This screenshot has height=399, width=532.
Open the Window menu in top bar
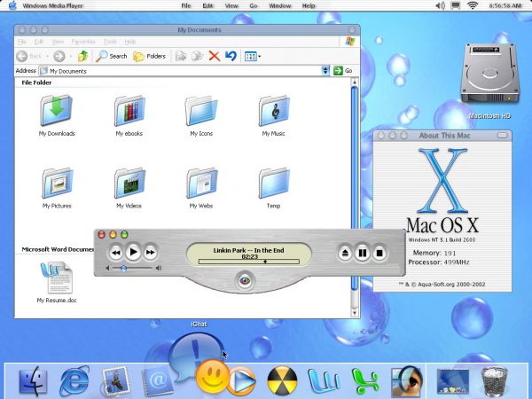coord(280,6)
